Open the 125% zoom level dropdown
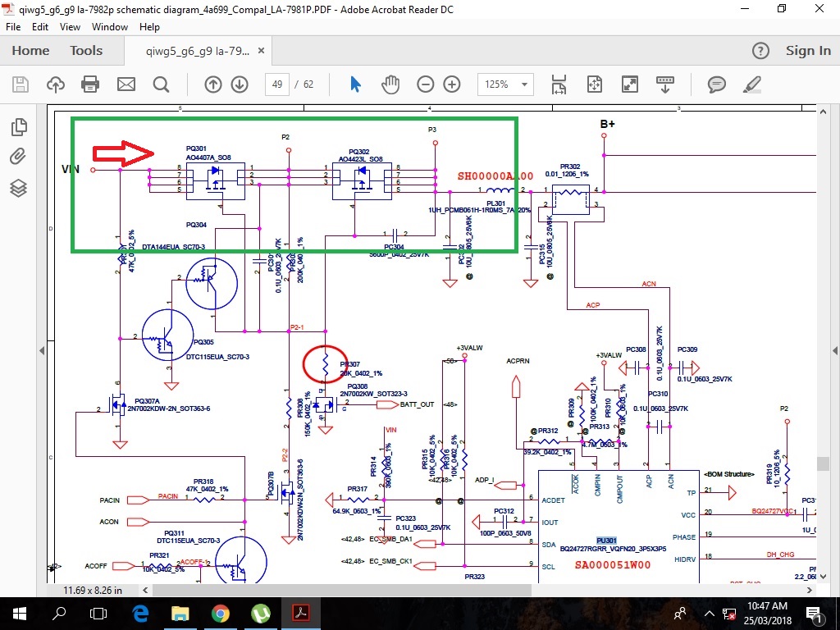 coord(523,84)
